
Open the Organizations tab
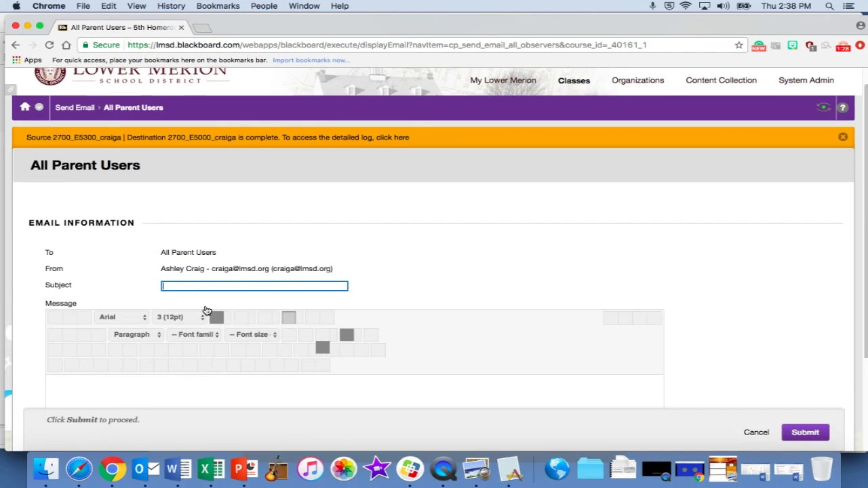click(x=637, y=80)
